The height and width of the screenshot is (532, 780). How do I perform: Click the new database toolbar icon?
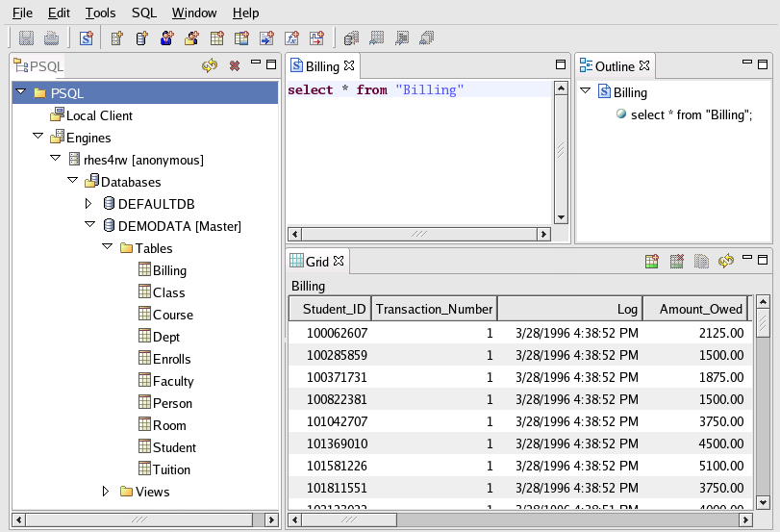coord(142,38)
